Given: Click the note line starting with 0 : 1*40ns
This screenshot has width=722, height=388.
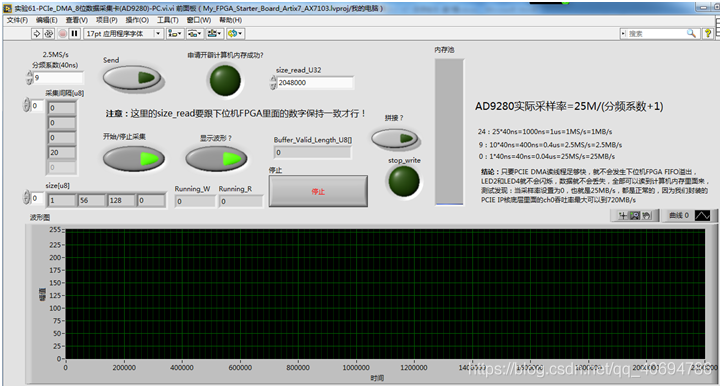Looking at the screenshot, I should coord(547,156).
